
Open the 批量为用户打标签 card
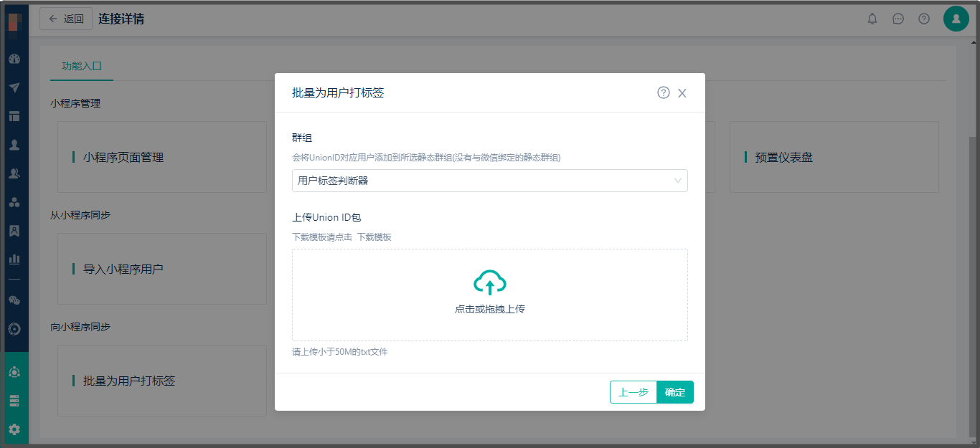(162, 381)
